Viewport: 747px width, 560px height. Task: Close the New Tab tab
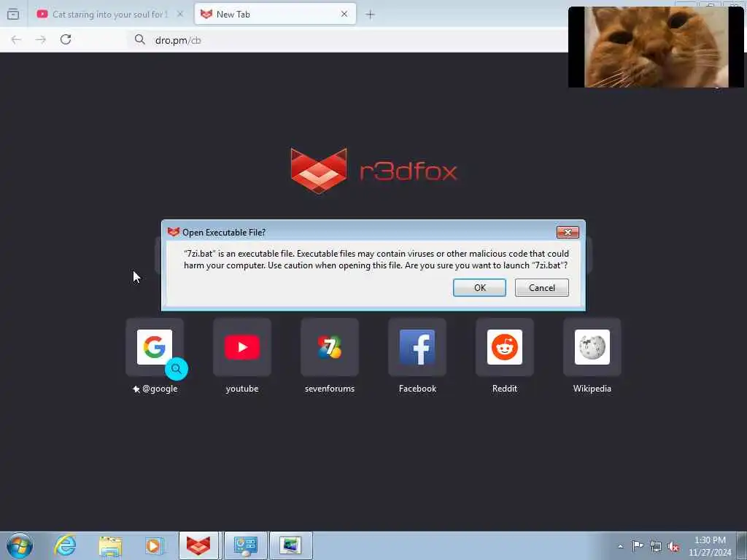click(x=344, y=15)
